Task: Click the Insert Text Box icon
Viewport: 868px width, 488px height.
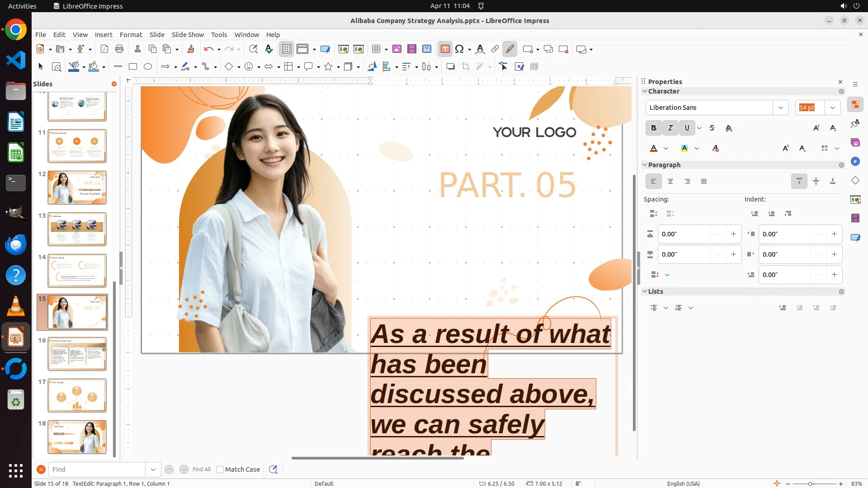Action: coord(445,49)
